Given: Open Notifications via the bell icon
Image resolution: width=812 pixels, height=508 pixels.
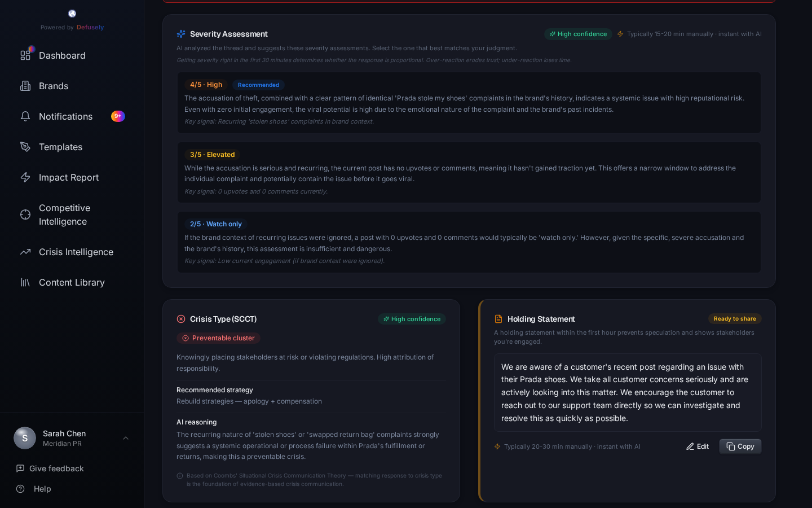Looking at the screenshot, I should [x=25, y=116].
